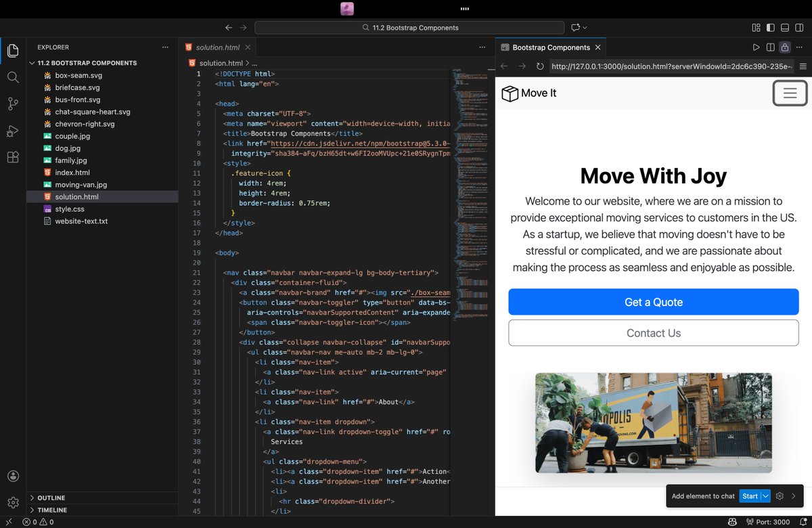This screenshot has width=812, height=528.
Task: Toggle the primary side bar
Action: coord(770,28)
